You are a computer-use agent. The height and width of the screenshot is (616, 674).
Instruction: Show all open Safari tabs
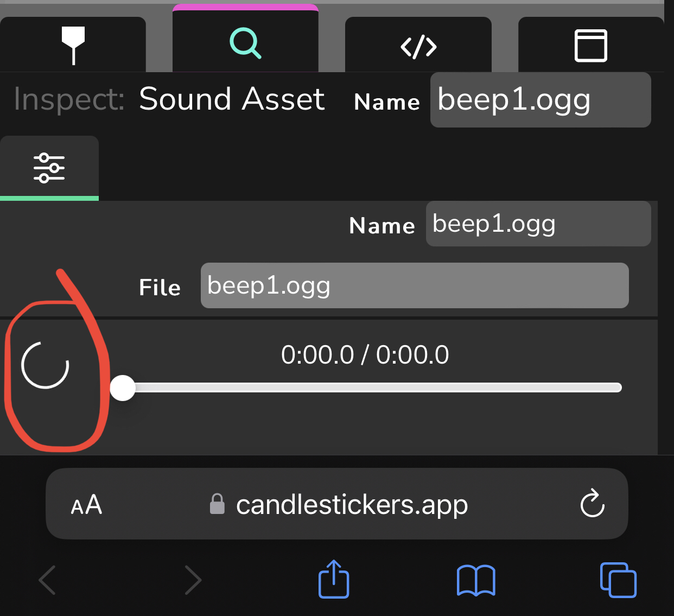(618, 580)
